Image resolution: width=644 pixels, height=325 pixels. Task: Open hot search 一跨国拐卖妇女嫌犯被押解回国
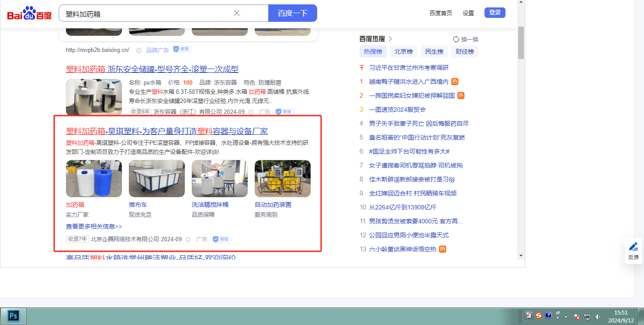(412, 96)
